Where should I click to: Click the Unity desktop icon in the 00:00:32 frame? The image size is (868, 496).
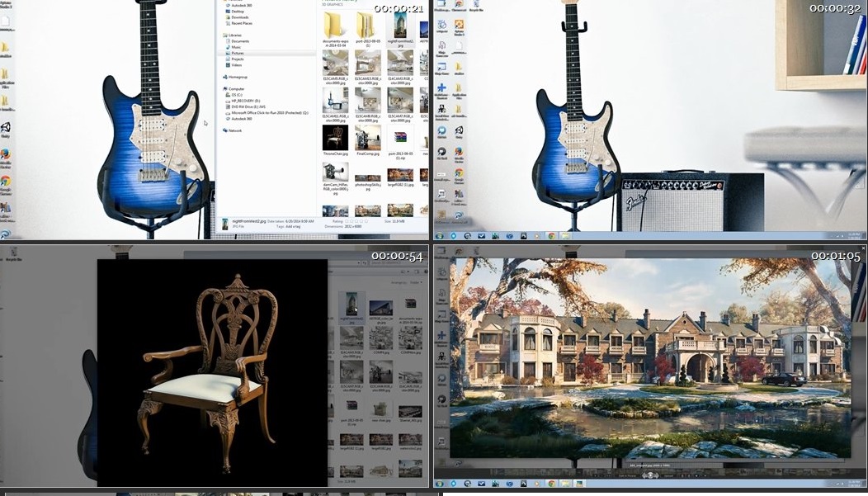[459, 131]
